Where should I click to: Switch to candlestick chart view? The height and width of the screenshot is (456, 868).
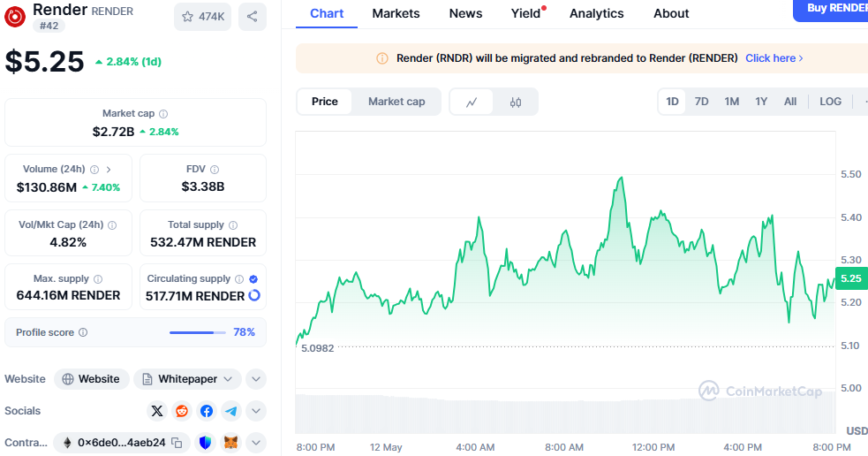click(516, 102)
